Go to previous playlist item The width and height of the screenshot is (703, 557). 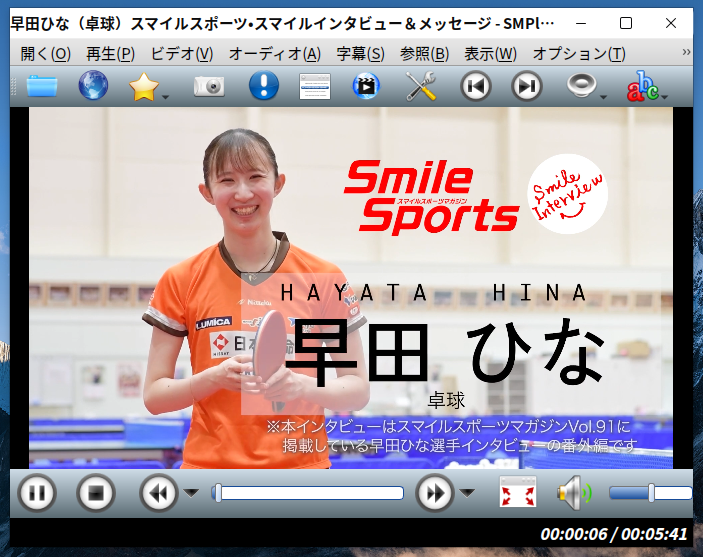coord(476,86)
